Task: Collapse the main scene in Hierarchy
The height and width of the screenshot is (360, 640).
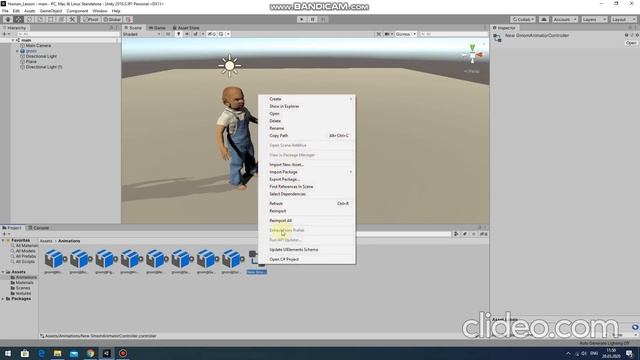Action: pyautogui.click(x=13, y=40)
